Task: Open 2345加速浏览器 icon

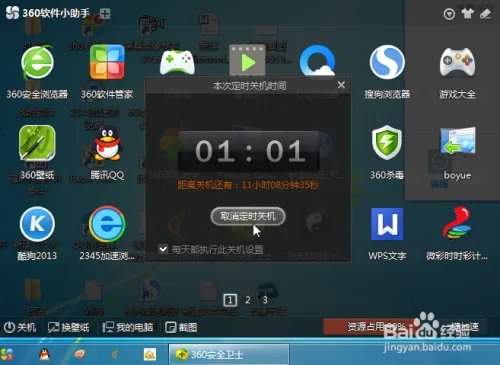Action: (107, 224)
